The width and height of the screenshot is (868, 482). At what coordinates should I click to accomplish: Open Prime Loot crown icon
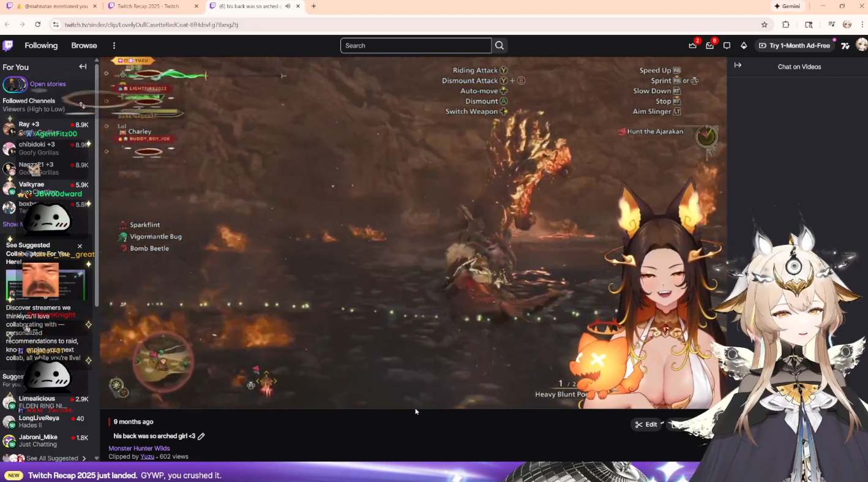[692, 45]
